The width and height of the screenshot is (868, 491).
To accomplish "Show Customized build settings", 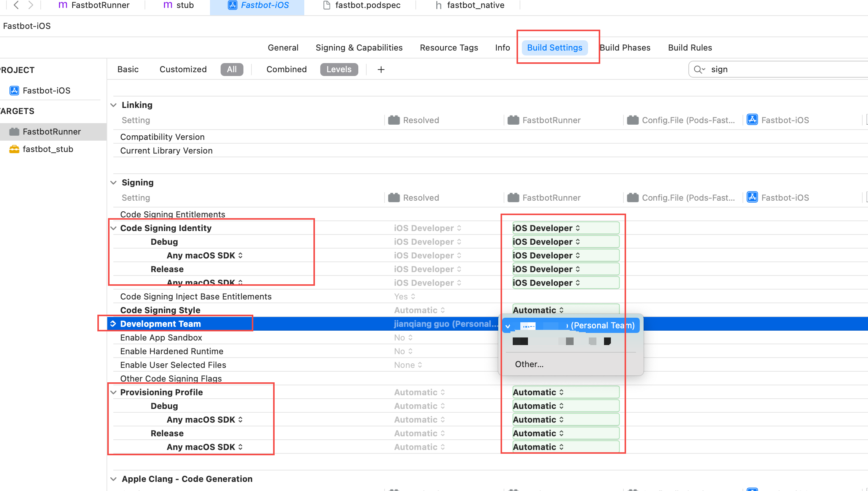I will click(183, 69).
